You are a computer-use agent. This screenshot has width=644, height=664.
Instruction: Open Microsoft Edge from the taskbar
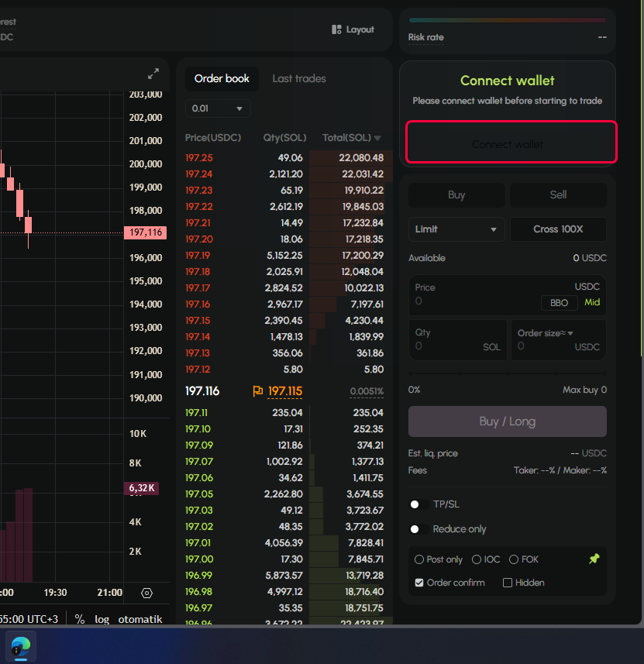point(21,647)
